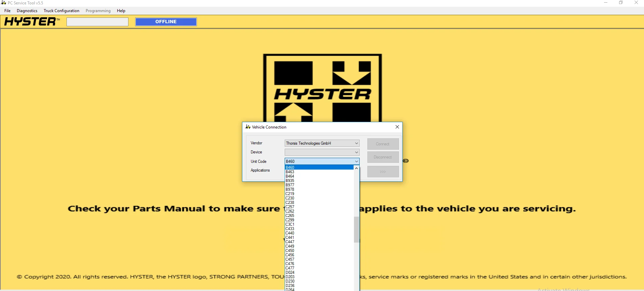Open the Diagnostics menu
The width and height of the screenshot is (644, 291).
tap(27, 11)
